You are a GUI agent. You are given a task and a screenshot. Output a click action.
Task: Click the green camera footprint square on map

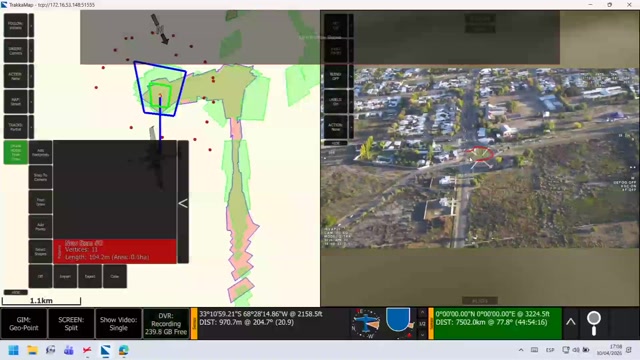pyautogui.click(x=160, y=96)
